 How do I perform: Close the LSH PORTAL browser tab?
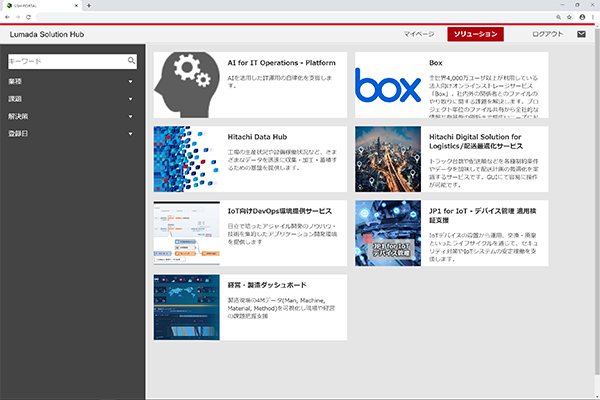click(76, 5)
